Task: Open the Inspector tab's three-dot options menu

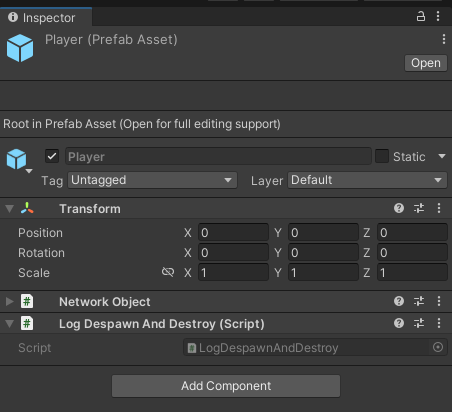Action: pyautogui.click(x=438, y=16)
